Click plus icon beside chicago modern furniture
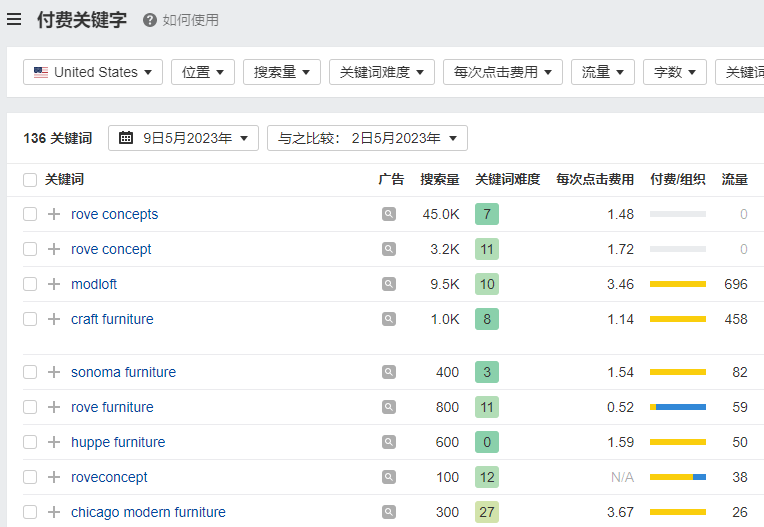Screen dimensions: 764x527 tap(54, 512)
